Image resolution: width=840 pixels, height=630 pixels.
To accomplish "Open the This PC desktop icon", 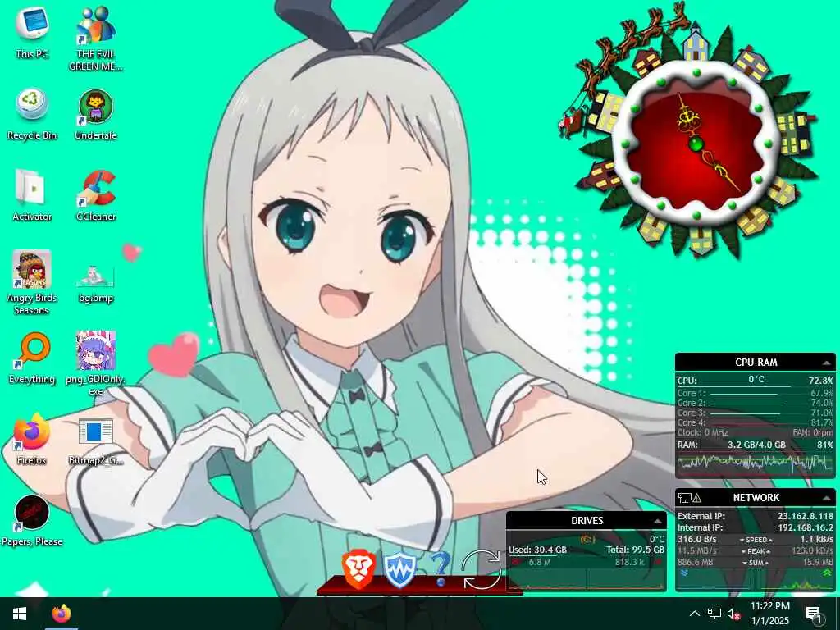I will tap(32, 32).
